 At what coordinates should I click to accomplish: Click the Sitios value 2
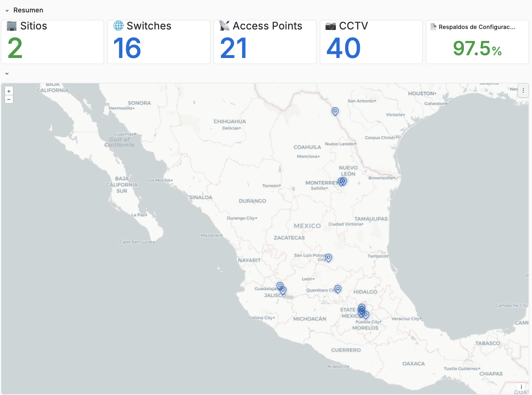(15, 48)
